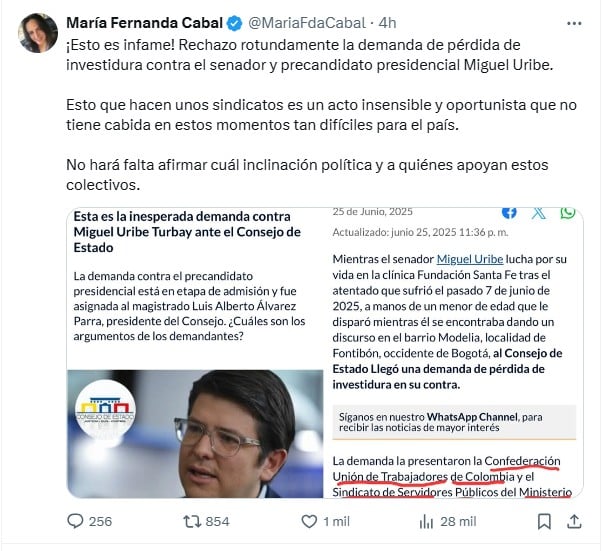
Task: Click the repost arrows icon
Action: 192,521
